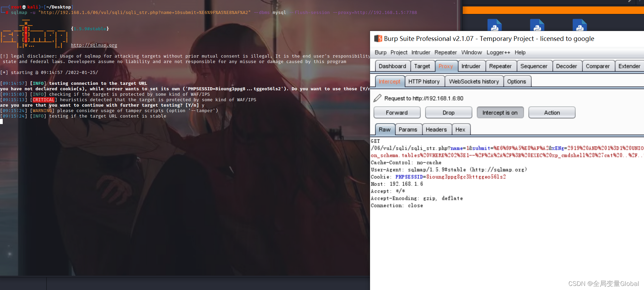Click the sqlmap command line in terminal
The width and height of the screenshot is (644, 290).
pos(214,13)
